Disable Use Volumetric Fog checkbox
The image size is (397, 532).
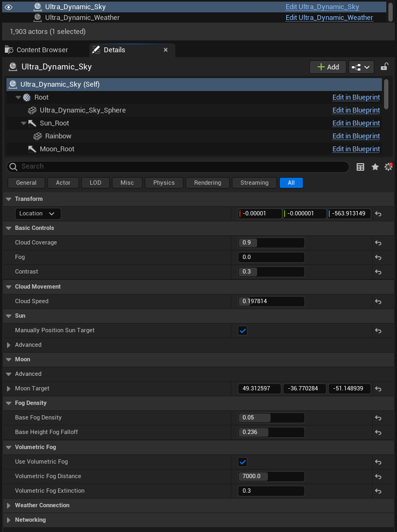click(x=243, y=462)
